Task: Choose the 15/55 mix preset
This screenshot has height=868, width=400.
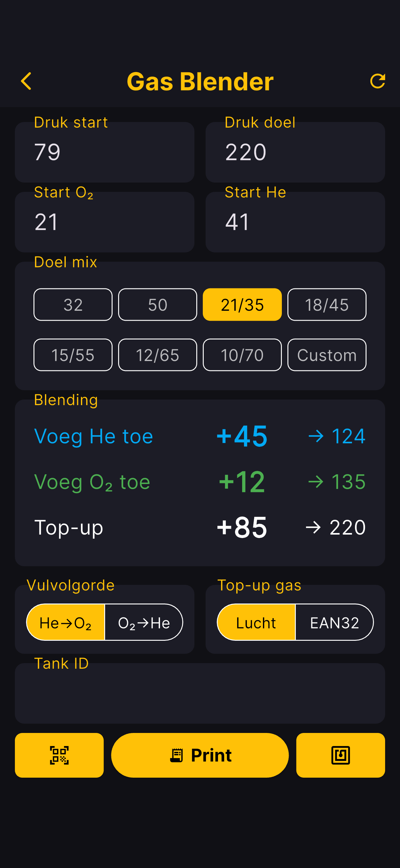Action: click(x=73, y=355)
